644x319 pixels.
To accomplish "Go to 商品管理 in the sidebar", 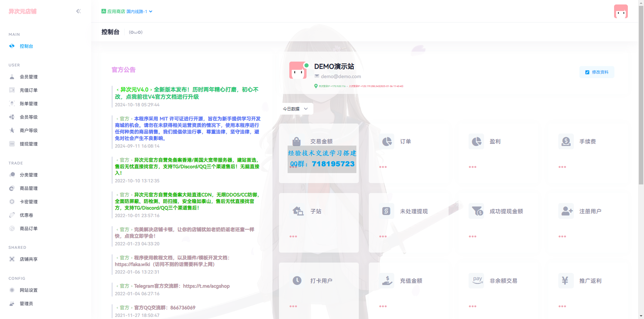I will tap(29, 188).
